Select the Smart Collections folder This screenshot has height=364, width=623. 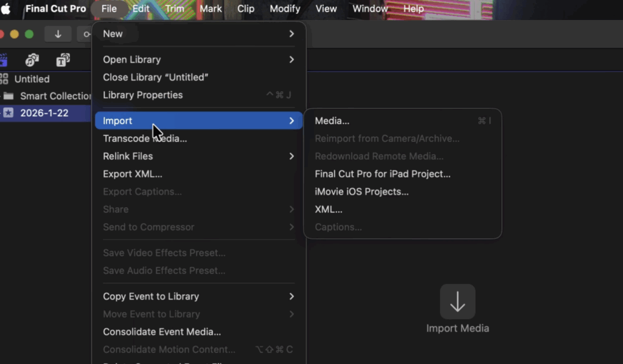click(x=55, y=96)
